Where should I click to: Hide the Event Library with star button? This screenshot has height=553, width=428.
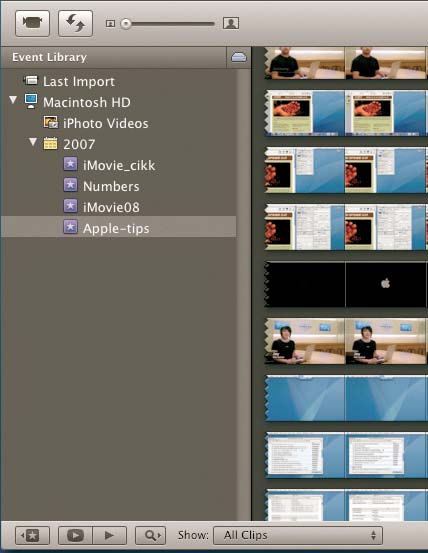pos(32,535)
